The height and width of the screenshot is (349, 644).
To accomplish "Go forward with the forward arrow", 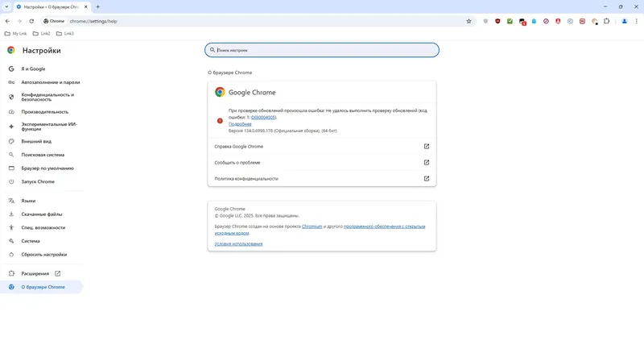I will [19, 21].
